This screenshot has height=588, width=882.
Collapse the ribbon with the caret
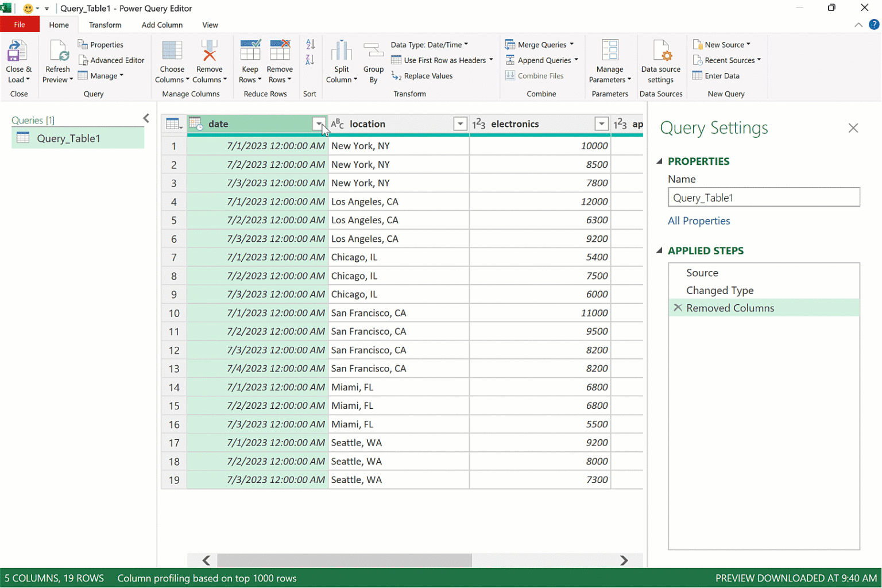click(x=858, y=25)
